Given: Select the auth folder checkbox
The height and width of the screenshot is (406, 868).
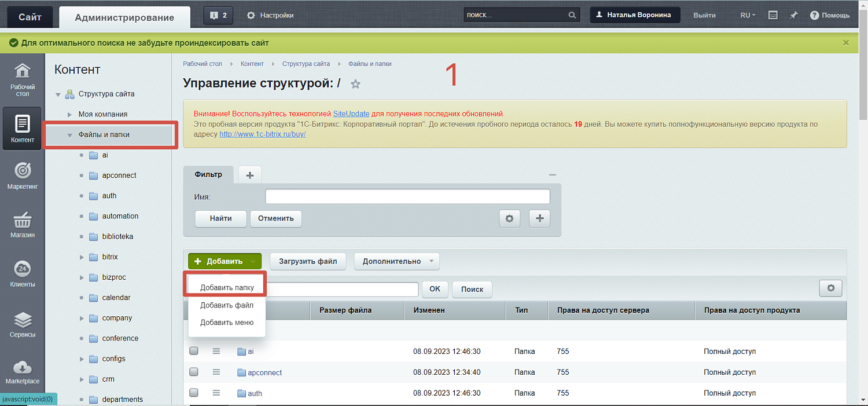Looking at the screenshot, I should click(194, 393).
